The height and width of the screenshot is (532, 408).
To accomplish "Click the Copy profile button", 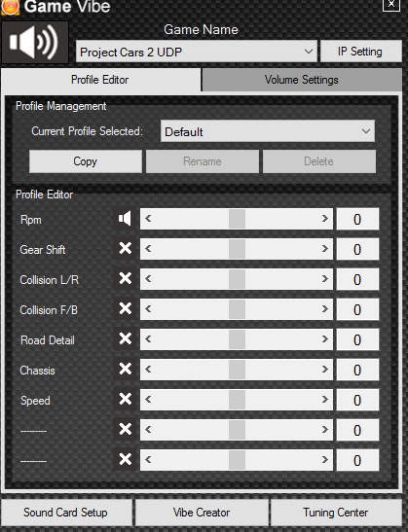I will click(x=86, y=161).
